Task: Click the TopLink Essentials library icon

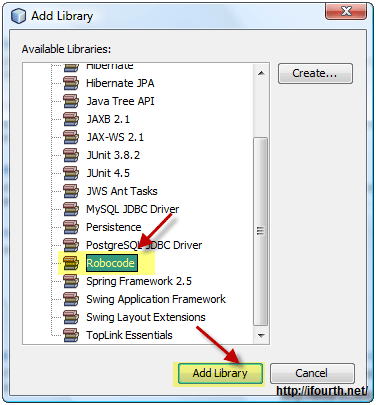Action: coord(71,335)
